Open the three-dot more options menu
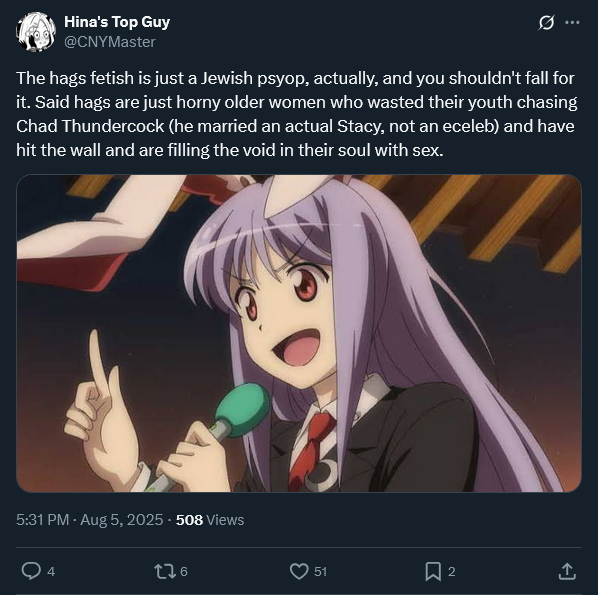598x595 pixels. pos(572,23)
